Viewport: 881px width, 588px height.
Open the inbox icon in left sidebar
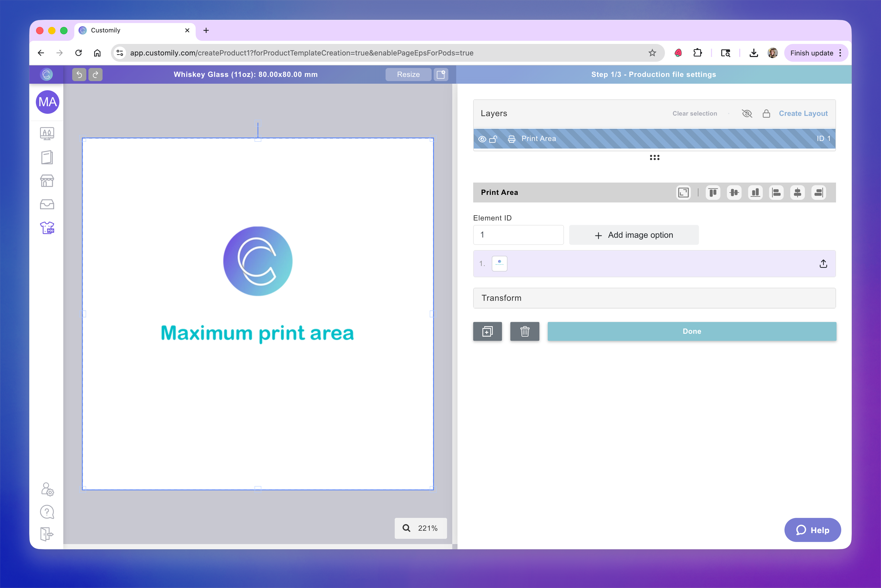[x=47, y=204]
